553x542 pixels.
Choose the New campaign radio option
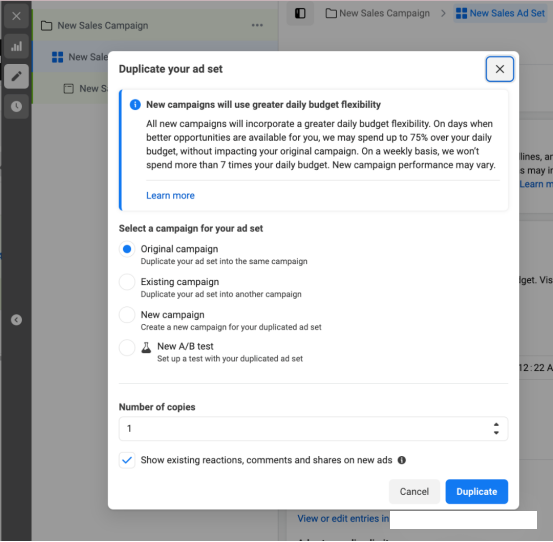(x=127, y=315)
